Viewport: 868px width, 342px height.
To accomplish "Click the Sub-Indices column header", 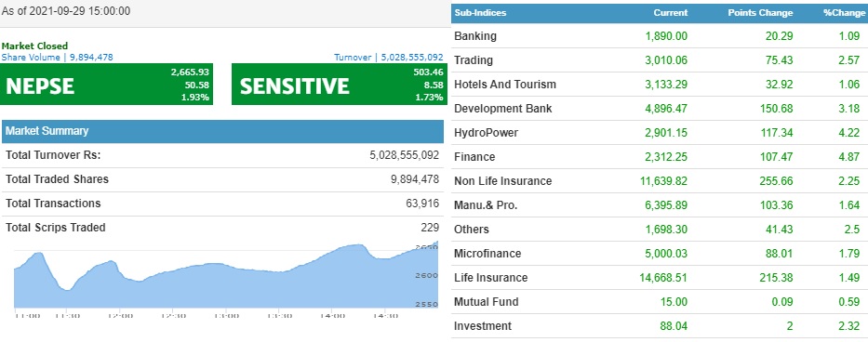I will click(x=480, y=13).
